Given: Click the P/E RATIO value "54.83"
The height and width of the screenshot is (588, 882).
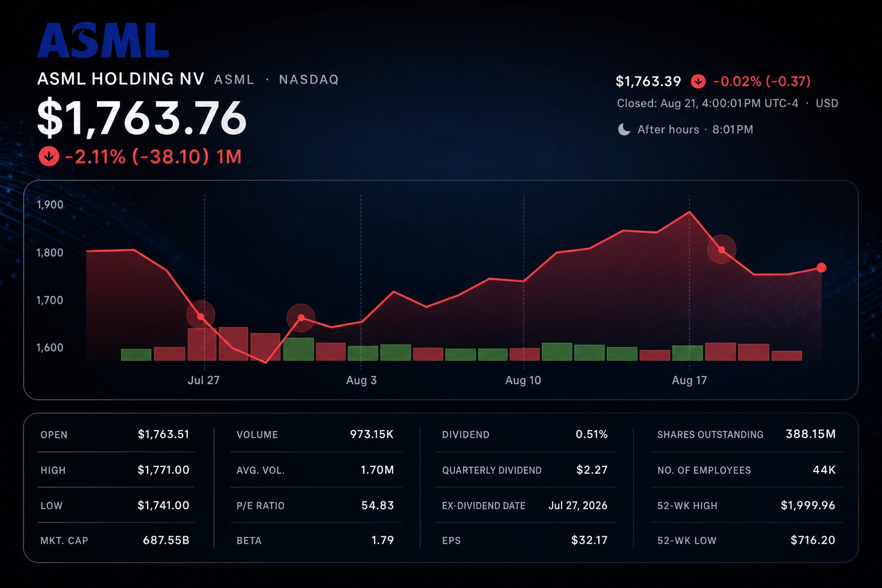Looking at the screenshot, I should pos(378,506).
